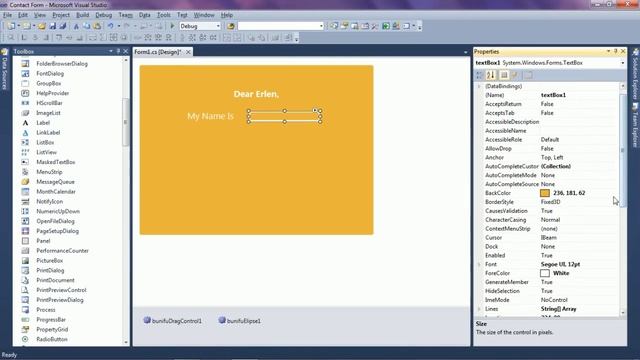The width and height of the screenshot is (640, 360).
Task: Expand the Font property
Action: [479, 264]
